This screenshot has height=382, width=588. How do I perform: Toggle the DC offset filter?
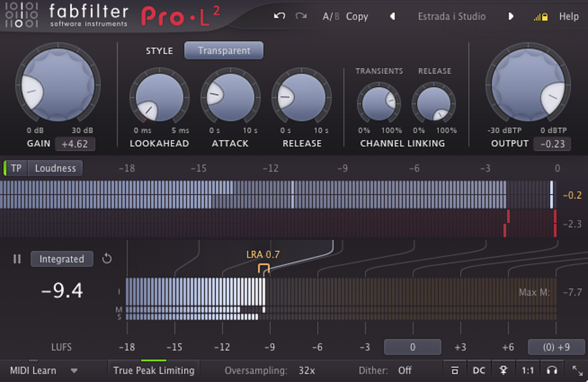pos(479,371)
